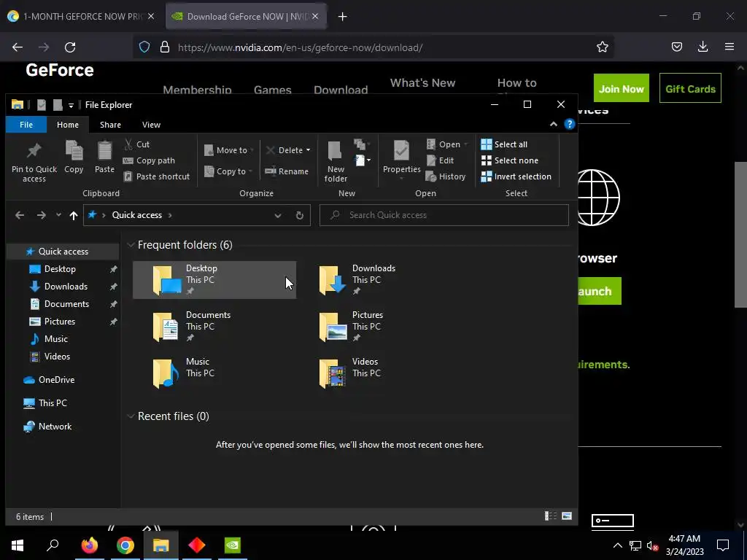Refresh the Quick access view

300,216
